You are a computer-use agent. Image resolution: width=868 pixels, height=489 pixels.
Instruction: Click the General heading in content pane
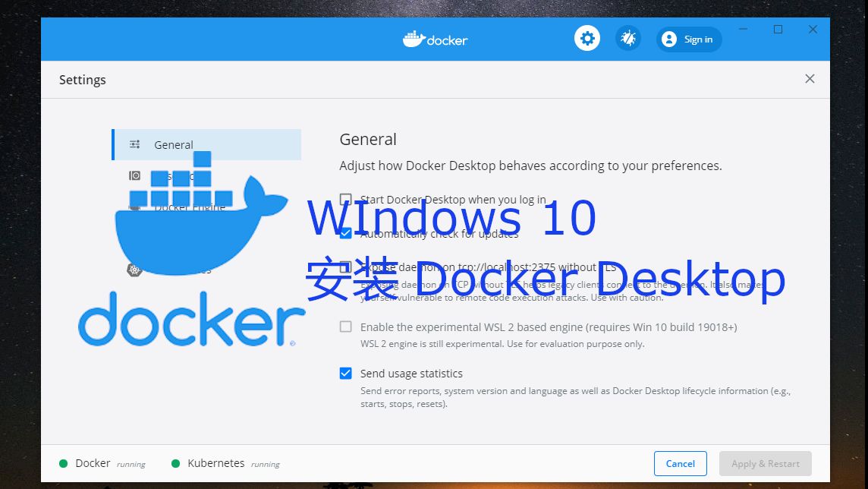[367, 139]
